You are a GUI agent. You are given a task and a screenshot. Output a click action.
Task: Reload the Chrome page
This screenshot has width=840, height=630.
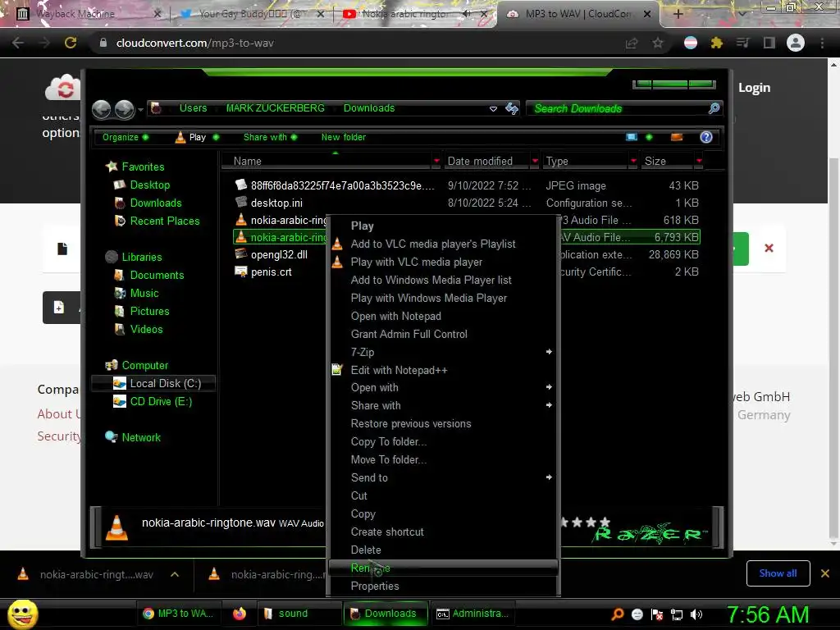point(71,43)
